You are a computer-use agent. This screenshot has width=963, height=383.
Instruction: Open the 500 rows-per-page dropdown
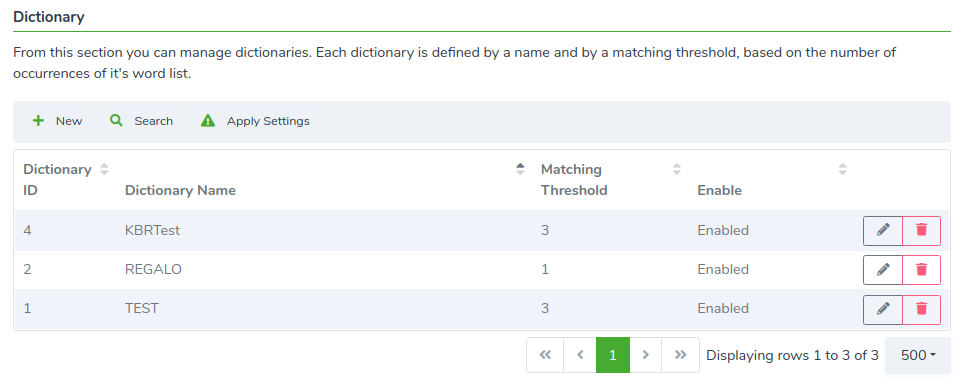click(x=918, y=355)
